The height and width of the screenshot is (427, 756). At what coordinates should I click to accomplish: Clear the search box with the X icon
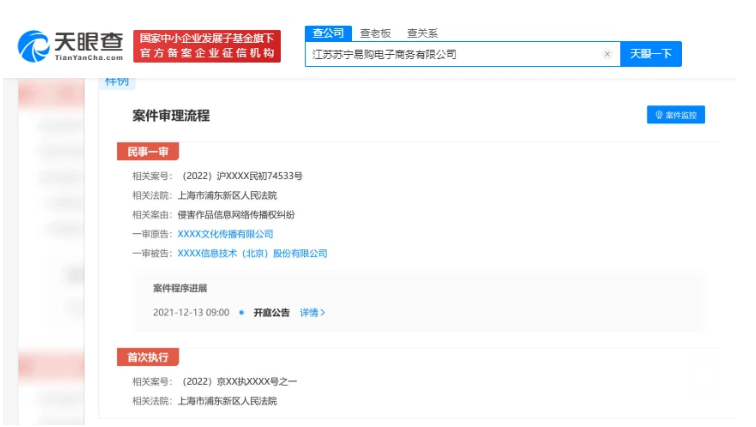pyautogui.click(x=607, y=54)
